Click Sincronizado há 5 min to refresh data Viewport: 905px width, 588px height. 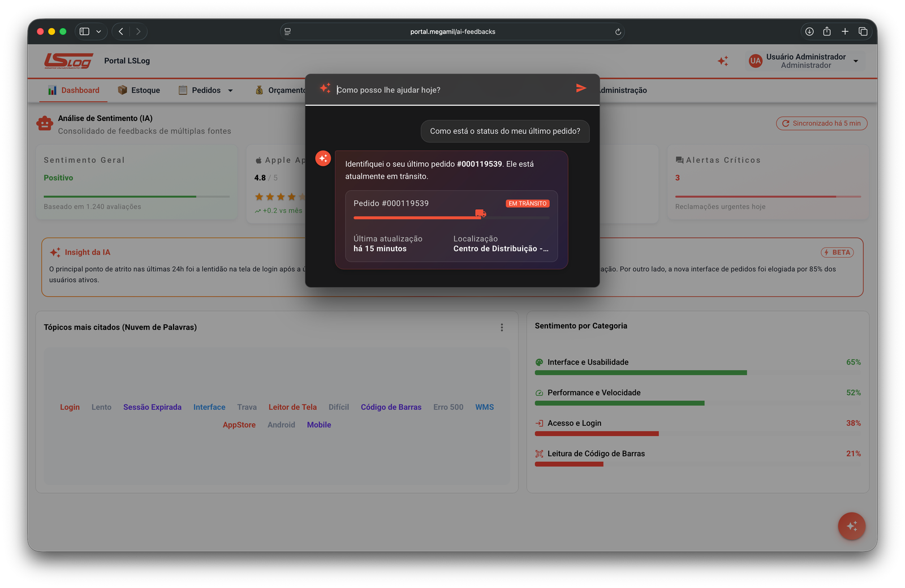click(821, 123)
